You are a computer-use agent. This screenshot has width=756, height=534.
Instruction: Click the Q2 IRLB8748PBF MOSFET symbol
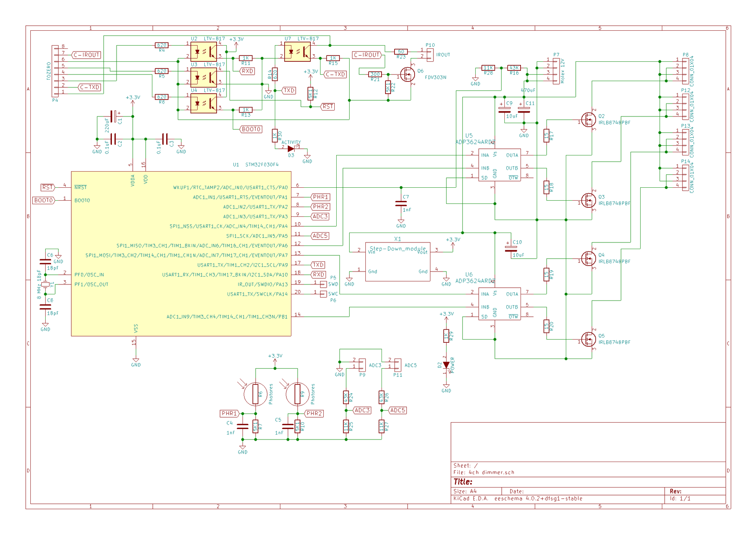tap(589, 120)
